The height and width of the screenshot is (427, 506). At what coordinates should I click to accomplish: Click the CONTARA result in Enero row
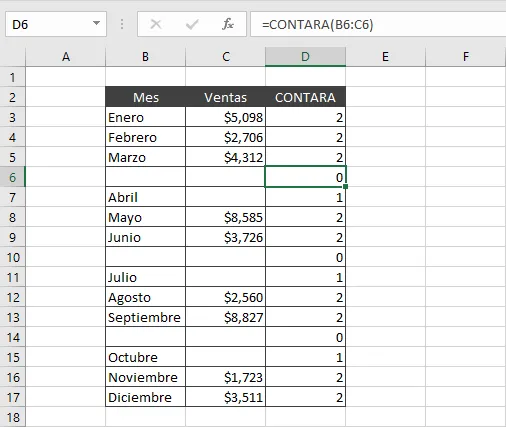[305, 117]
